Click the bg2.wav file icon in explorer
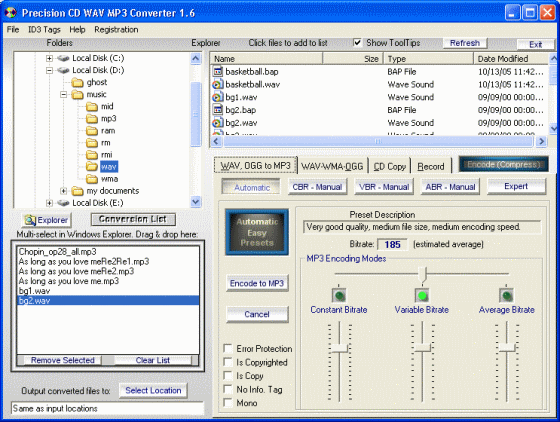 tap(218, 123)
